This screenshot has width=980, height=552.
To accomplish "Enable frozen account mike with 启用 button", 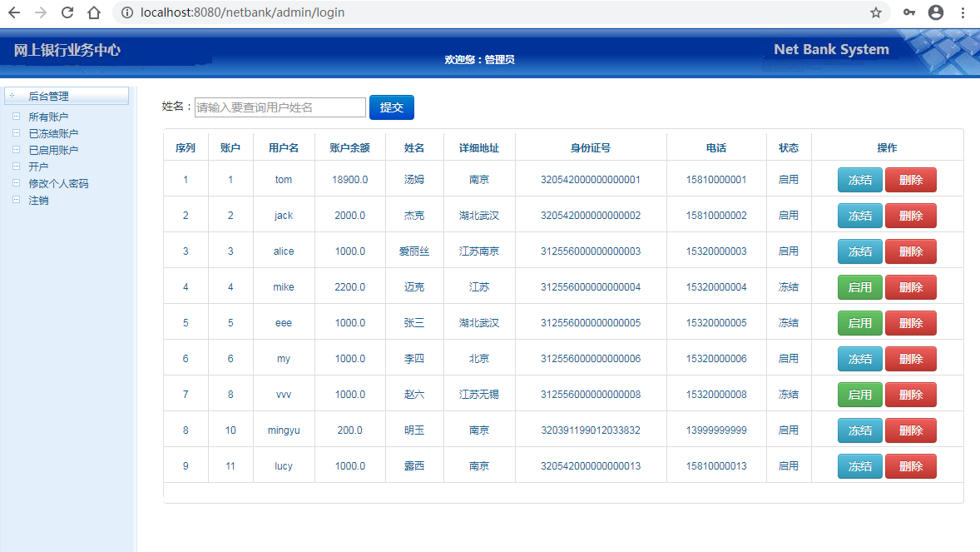I will tap(859, 286).
